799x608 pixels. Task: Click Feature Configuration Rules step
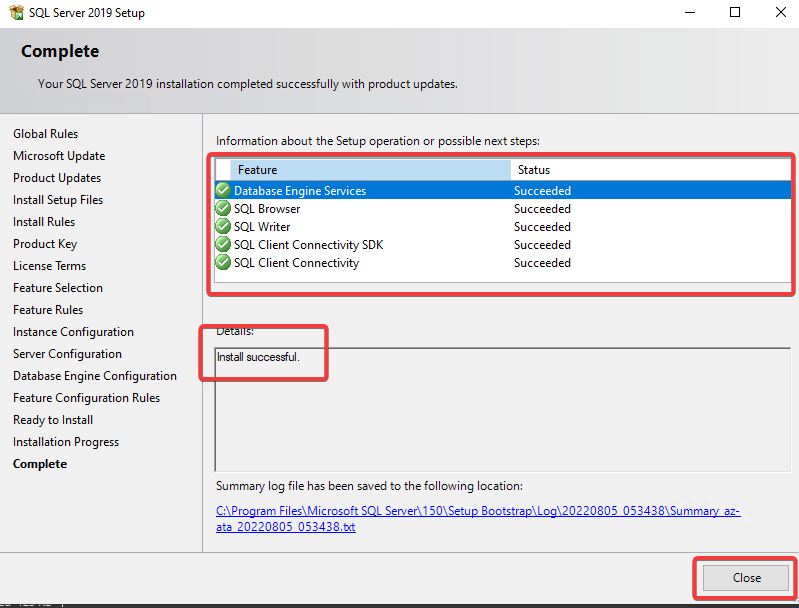pyautogui.click(x=87, y=398)
